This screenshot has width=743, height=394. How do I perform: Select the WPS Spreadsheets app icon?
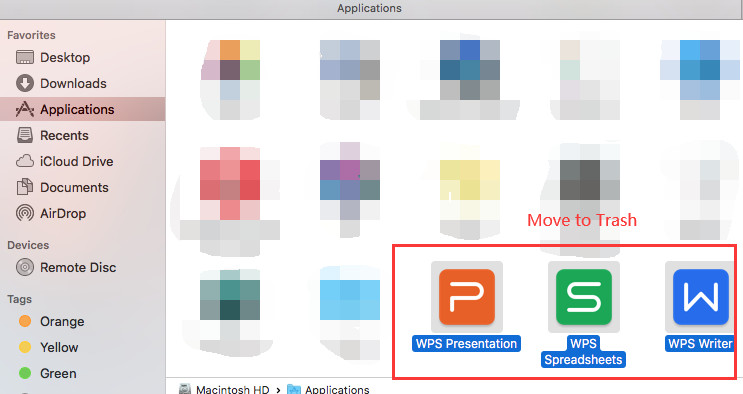click(x=584, y=297)
